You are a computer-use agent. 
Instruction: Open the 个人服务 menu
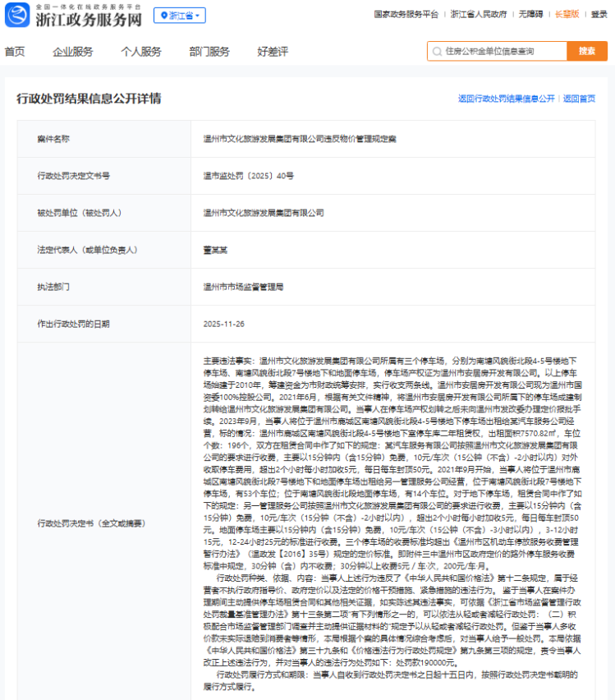tap(141, 52)
